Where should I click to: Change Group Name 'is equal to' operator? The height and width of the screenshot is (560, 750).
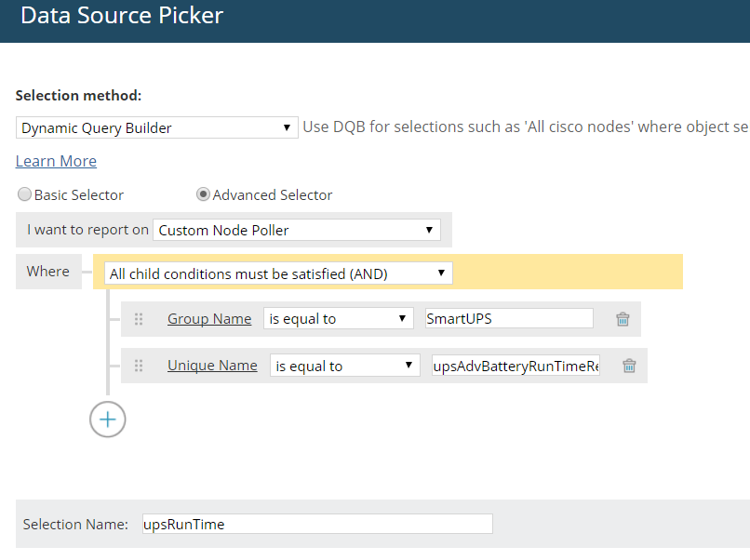tap(338, 319)
